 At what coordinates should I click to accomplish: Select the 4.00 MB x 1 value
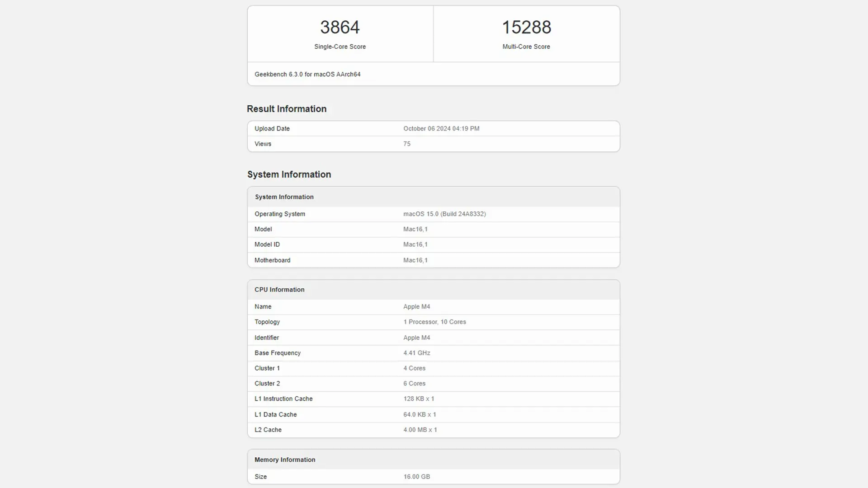420,430
